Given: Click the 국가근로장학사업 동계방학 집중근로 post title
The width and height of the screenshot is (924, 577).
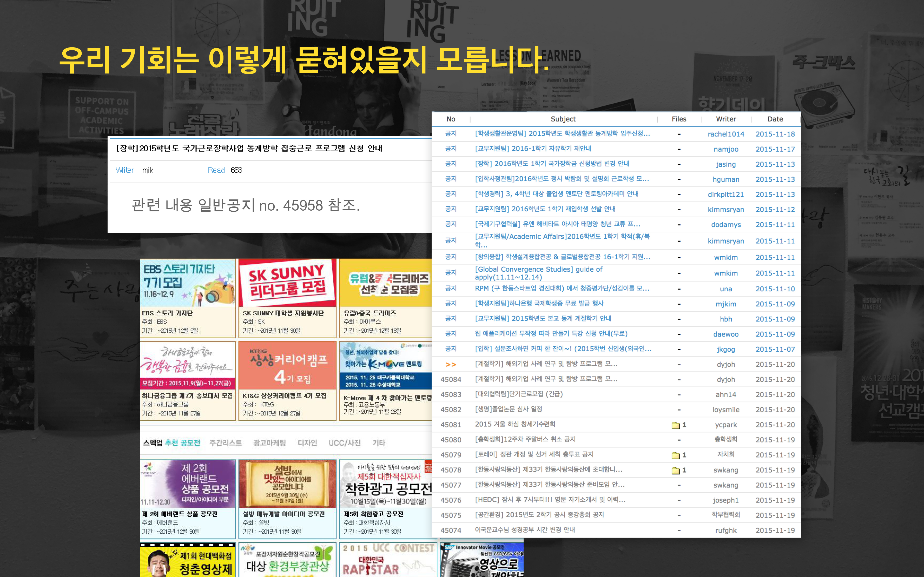Looking at the screenshot, I should 249,148.
